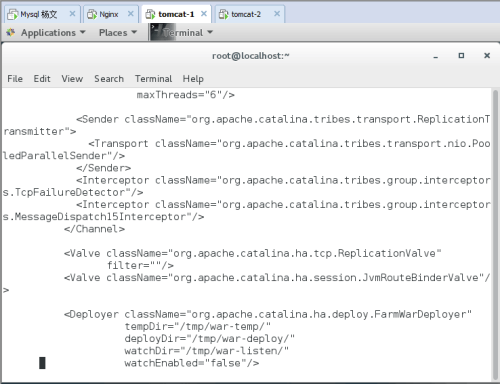The image size is (500, 384).
Task: Open the Places menu
Action: (x=118, y=33)
